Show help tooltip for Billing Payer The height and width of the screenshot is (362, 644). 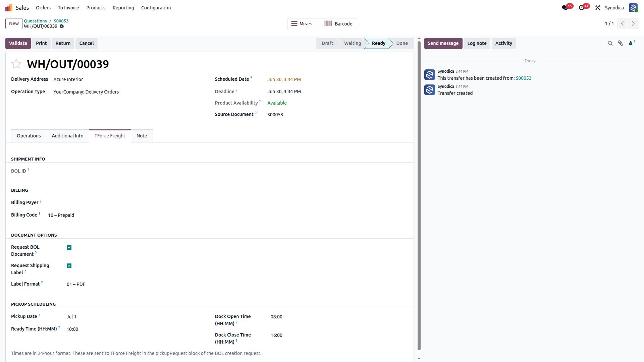[x=41, y=201]
